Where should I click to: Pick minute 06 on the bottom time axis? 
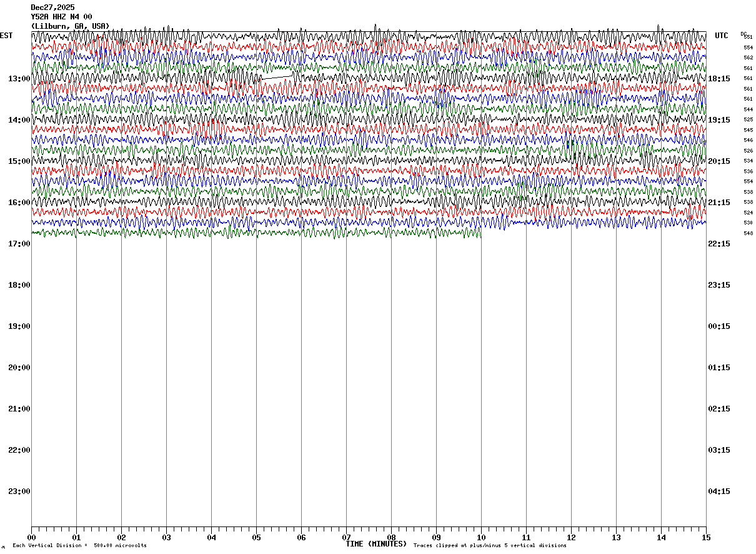click(301, 537)
